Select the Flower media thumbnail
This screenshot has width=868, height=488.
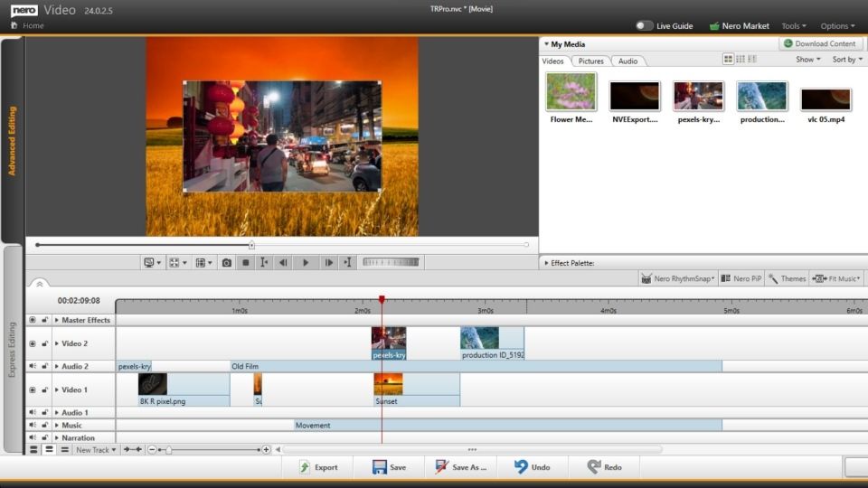click(x=571, y=92)
